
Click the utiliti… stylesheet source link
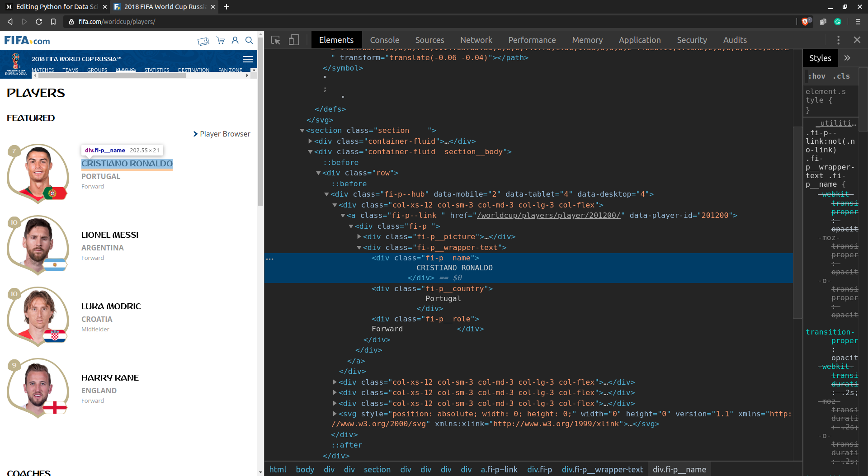(836, 123)
